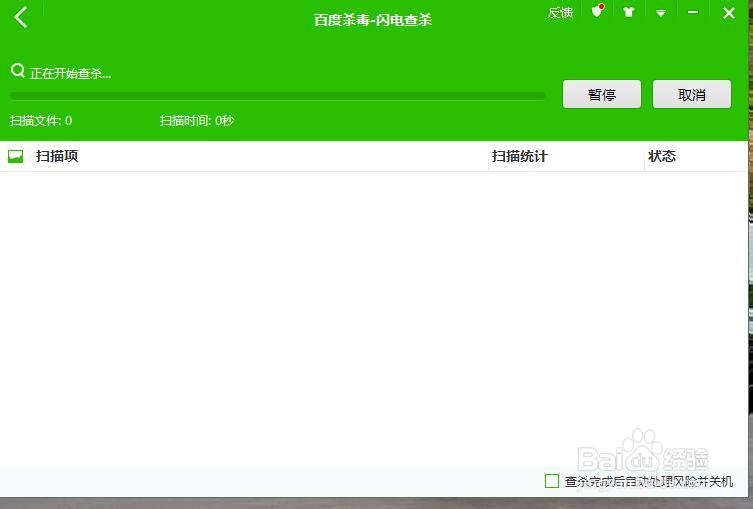The height and width of the screenshot is (509, 753).
Task: Select the 状态 column header
Action: coord(662,156)
